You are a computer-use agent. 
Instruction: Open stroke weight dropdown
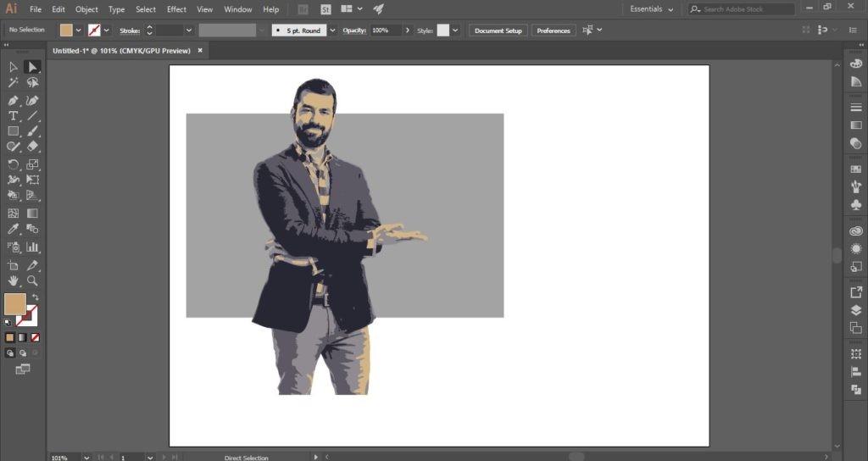coord(189,31)
